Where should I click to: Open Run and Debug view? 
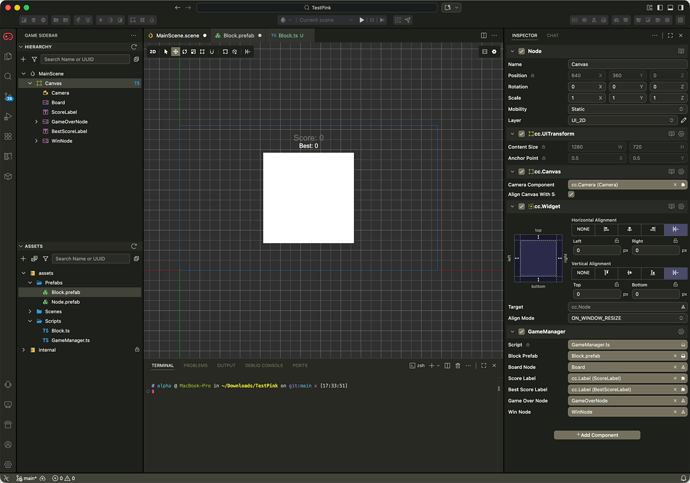coord(8,117)
